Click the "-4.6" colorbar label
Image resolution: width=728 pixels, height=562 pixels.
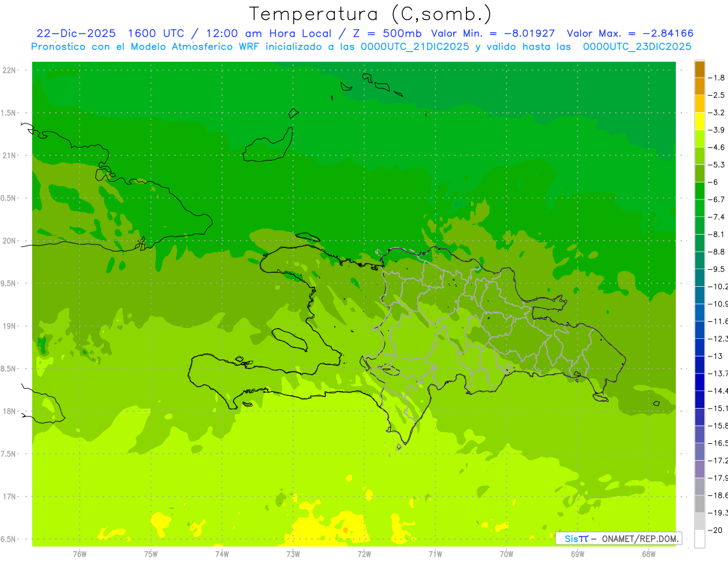(717, 147)
